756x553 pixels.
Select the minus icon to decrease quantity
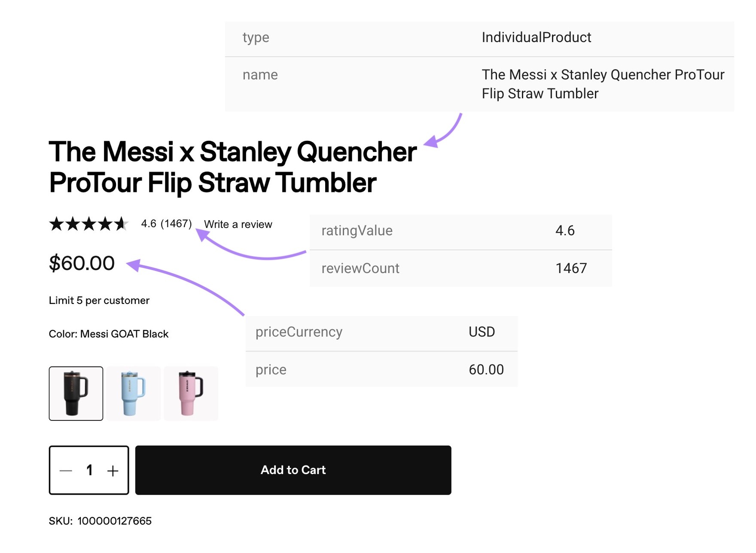(x=65, y=470)
